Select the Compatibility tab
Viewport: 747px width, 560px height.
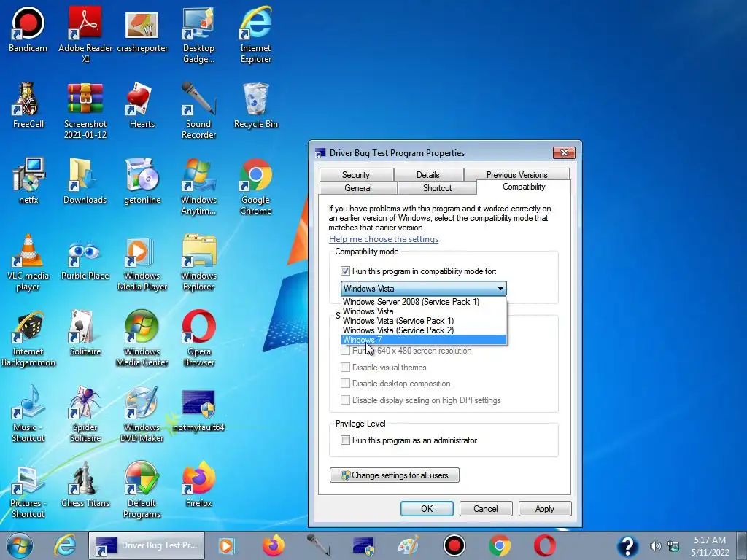pos(524,187)
